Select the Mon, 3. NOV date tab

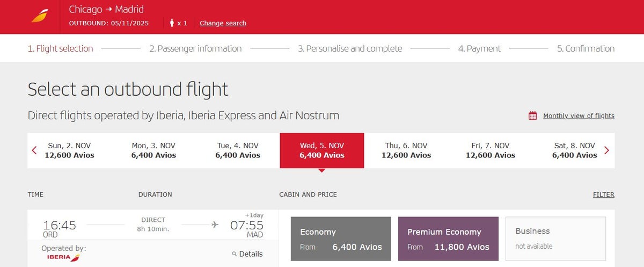pos(153,150)
